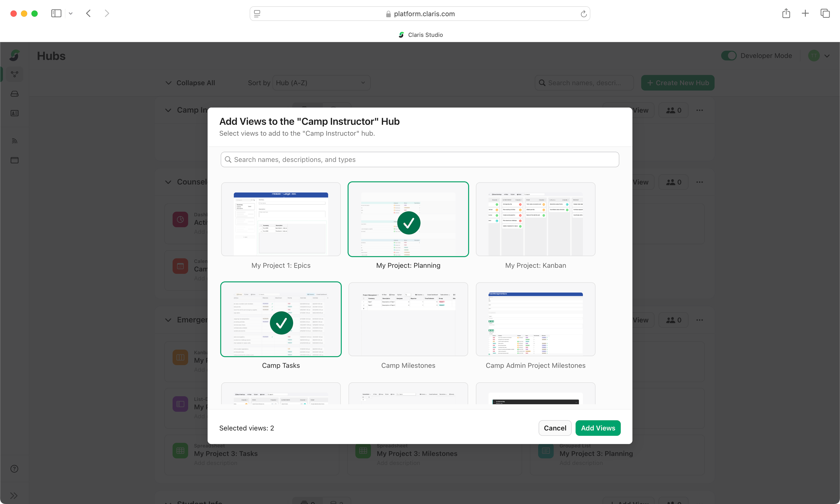Deselect the Camp Tasks view
The width and height of the screenshot is (840, 504).
click(x=281, y=320)
